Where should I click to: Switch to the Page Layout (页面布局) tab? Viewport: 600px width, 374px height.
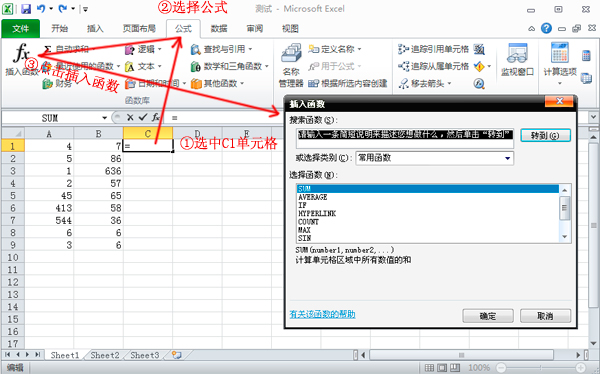139,29
